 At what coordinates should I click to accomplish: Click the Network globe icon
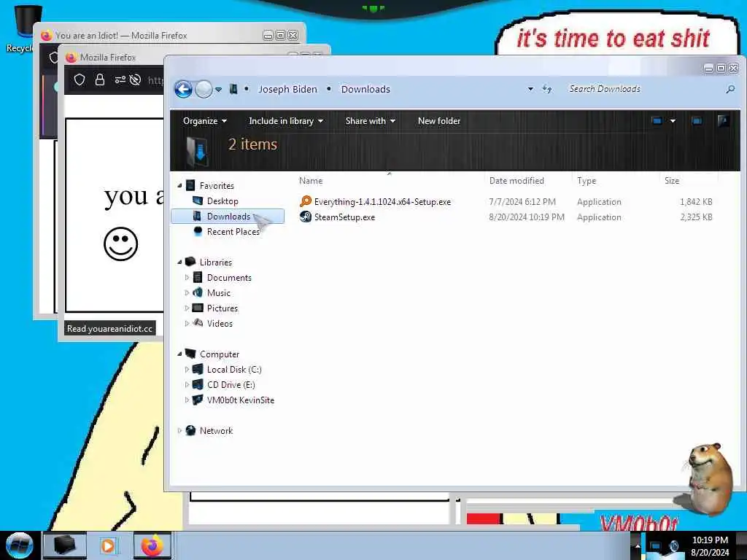coord(190,430)
